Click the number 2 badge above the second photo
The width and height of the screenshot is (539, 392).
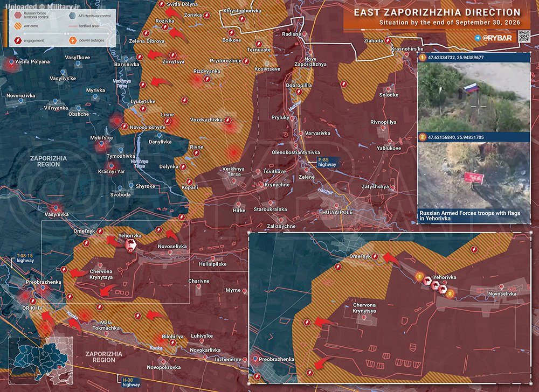tap(423, 137)
